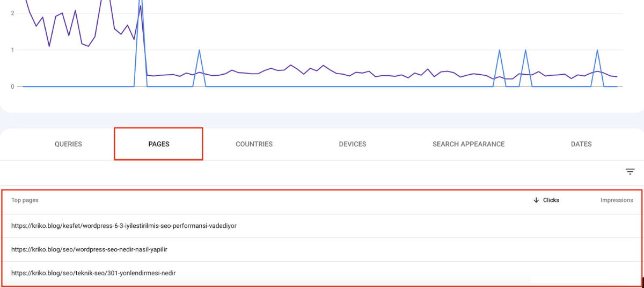Click the third blue peak from the right
Viewport: 644px width, 288px height.
coord(500,51)
